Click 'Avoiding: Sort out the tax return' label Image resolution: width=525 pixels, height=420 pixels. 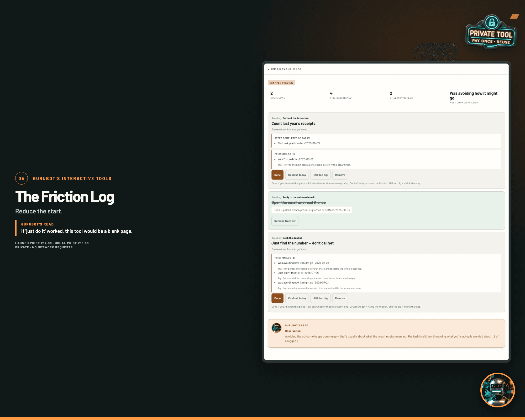coord(290,118)
